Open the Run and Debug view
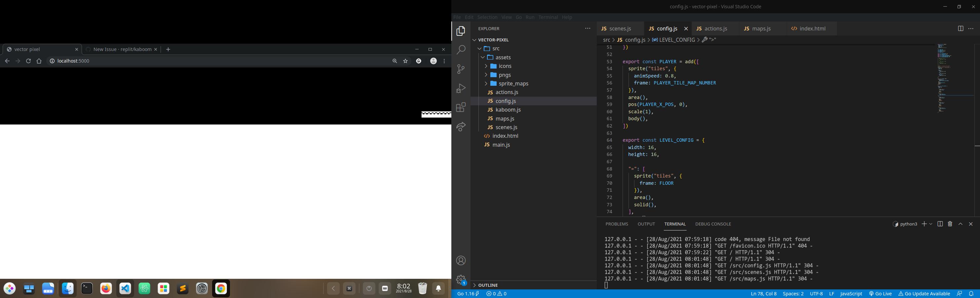This screenshot has height=298, width=980. tap(461, 88)
